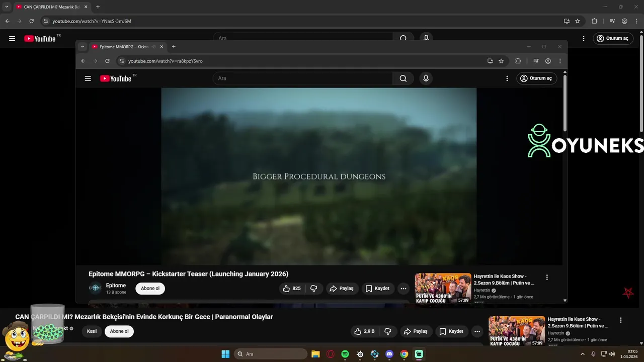Click the Katıl button in back window

(92, 331)
